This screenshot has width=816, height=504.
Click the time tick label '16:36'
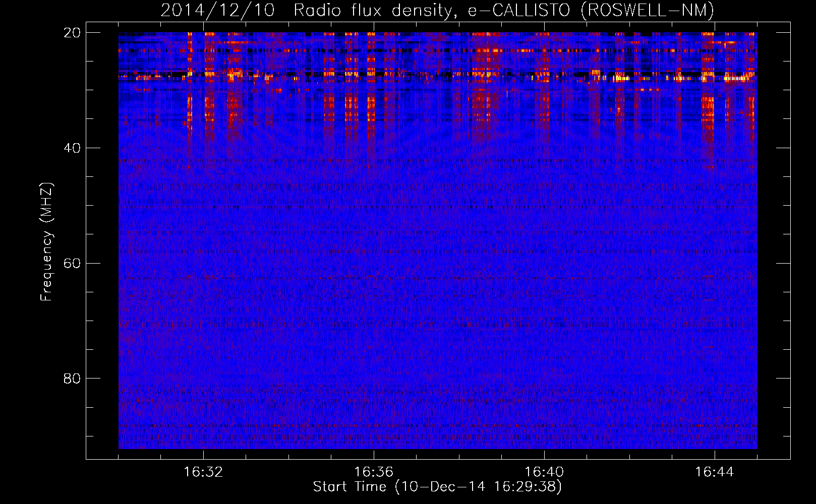point(374,472)
